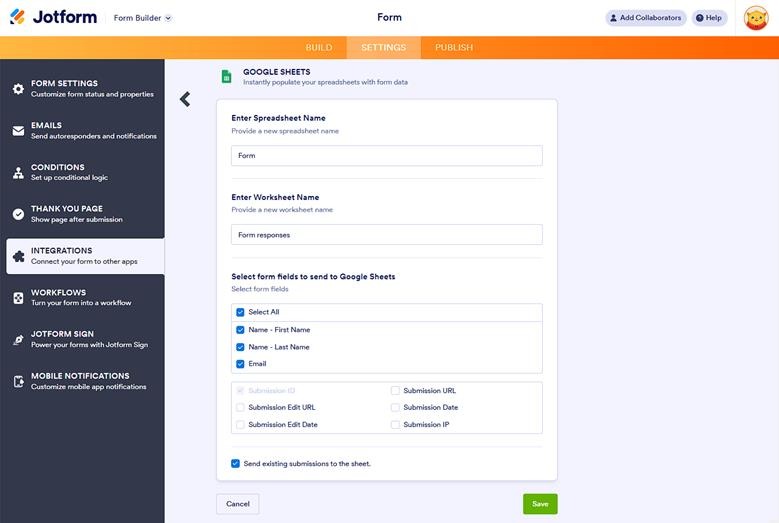Click the Thank You Page checkmark icon
The image size is (779, 523).
pyautogui.click(x=18, y=214)
